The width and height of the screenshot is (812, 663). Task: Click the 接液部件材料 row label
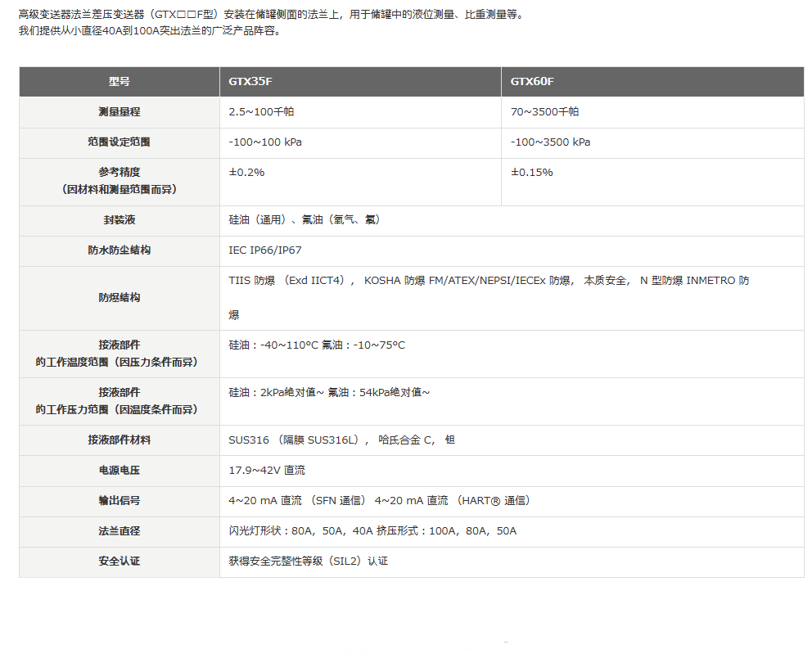tap(120, 440)
